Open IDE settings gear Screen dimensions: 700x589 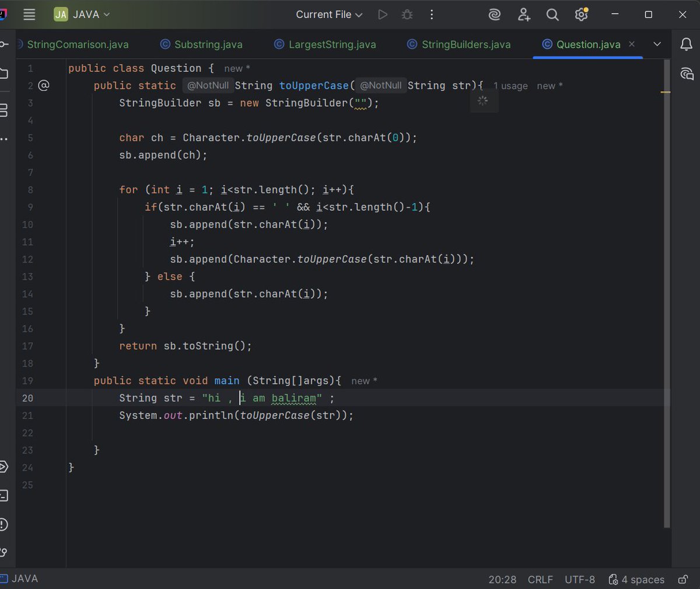tap(581, 15)
